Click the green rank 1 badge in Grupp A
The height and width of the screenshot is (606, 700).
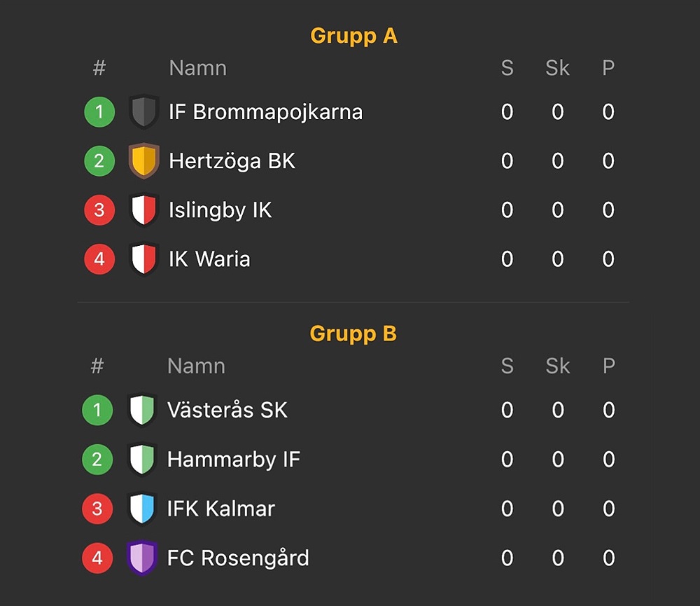click(x=99, y=111)
